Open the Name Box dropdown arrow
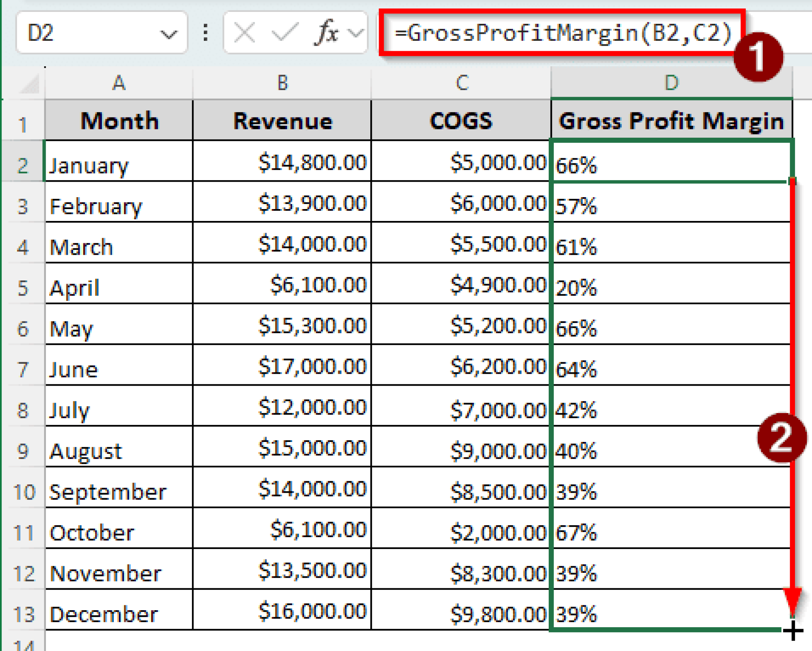Screen dimensions: 812x651 point(169,34)
